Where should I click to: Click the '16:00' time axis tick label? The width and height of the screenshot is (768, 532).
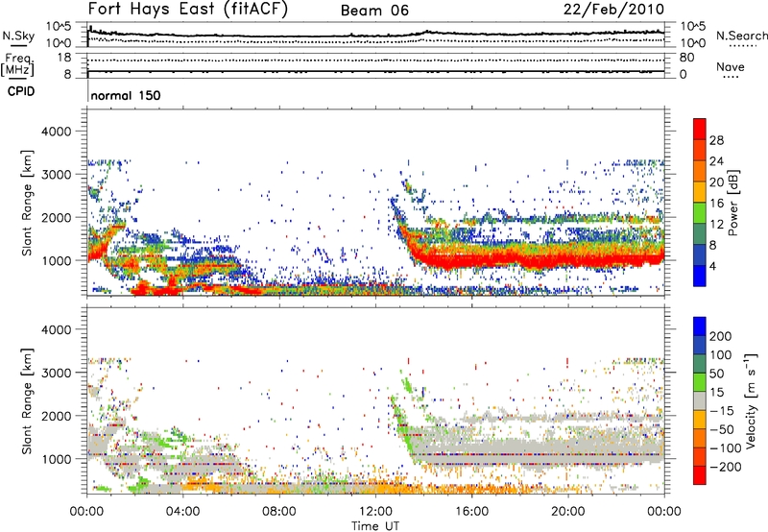(471, 512)
